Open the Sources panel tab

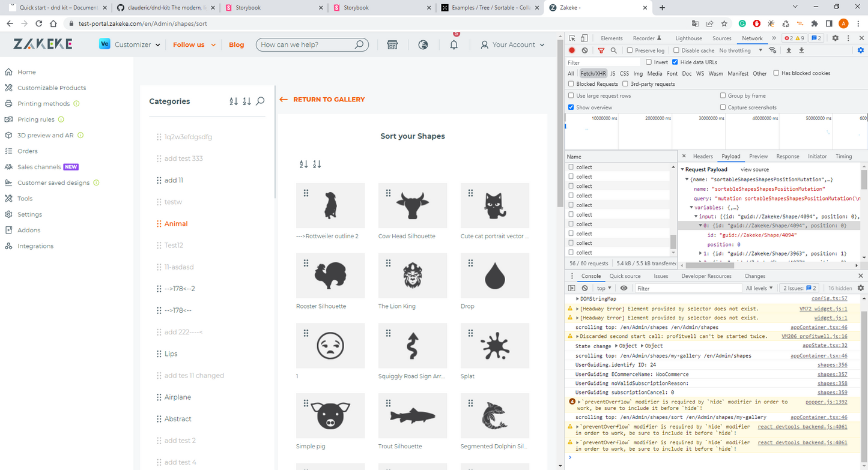tap(721, 38)
